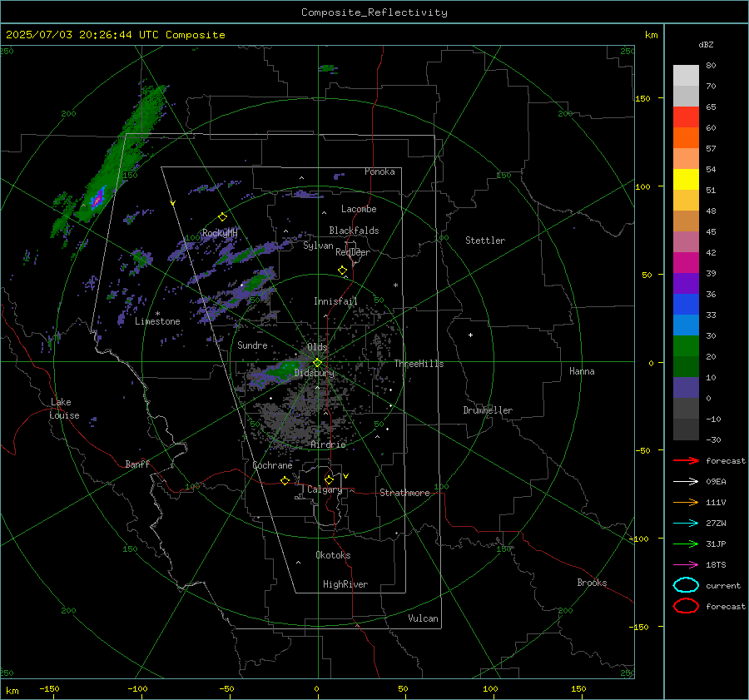
Task: Click the magenta 18TS arrow symbol
Action: click(686, 565)
